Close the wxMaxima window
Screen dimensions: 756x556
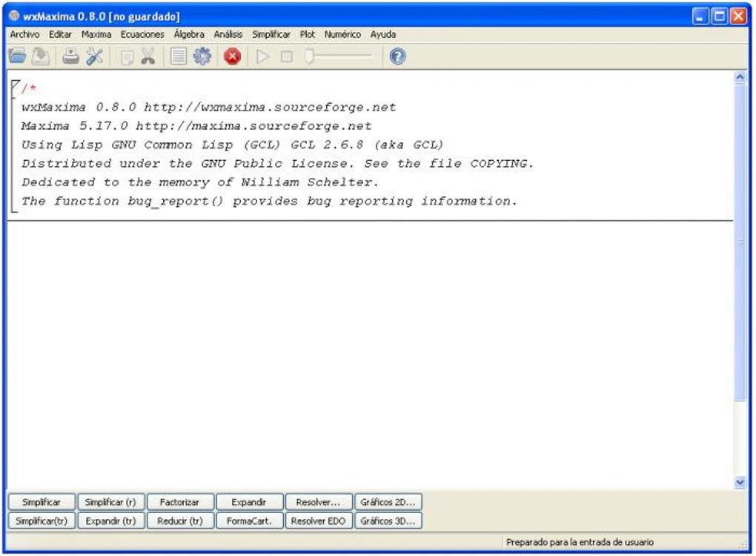(x=738, y=16)
